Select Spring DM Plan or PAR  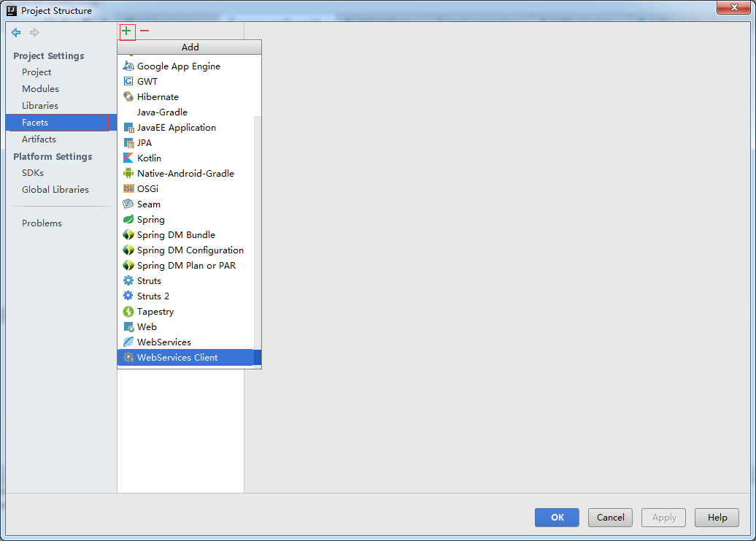pyautogui.click(x=185, y=266)
